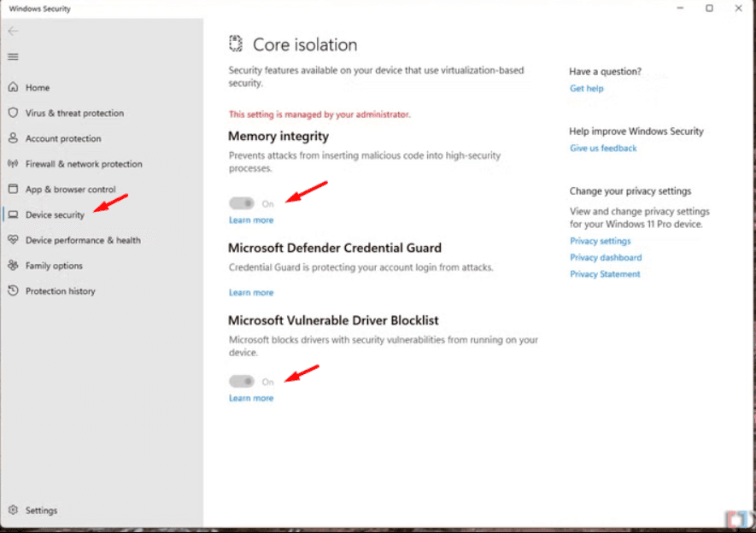Open the hamburger navigation menu
The image size is (756, 533).
(x=13, y=57)
